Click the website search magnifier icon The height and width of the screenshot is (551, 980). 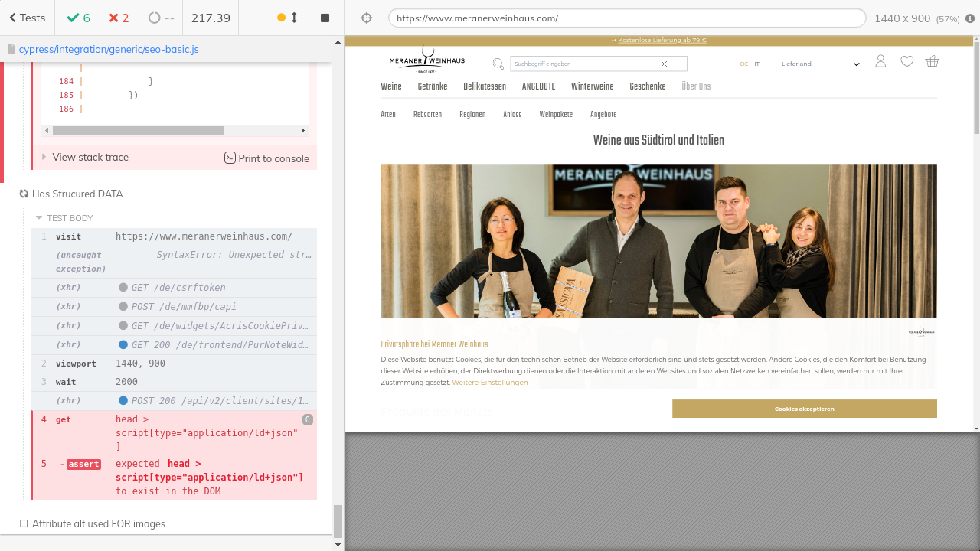coord(498,64)
